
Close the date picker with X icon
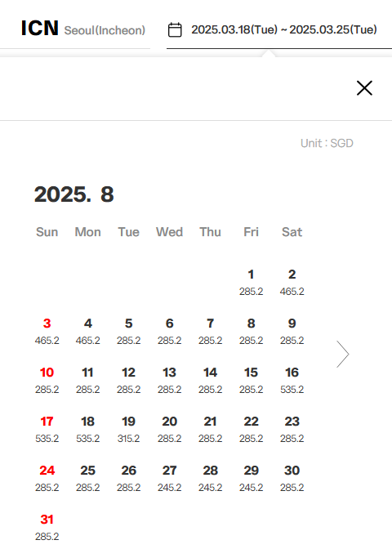click(x=364, y=88)
